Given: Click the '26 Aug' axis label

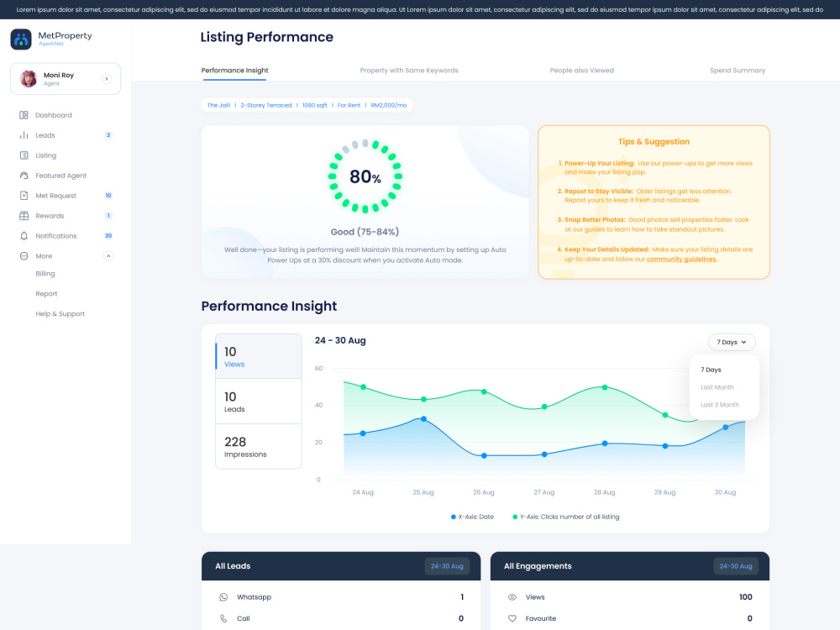Looking at the screenshot, I should 483,492.
